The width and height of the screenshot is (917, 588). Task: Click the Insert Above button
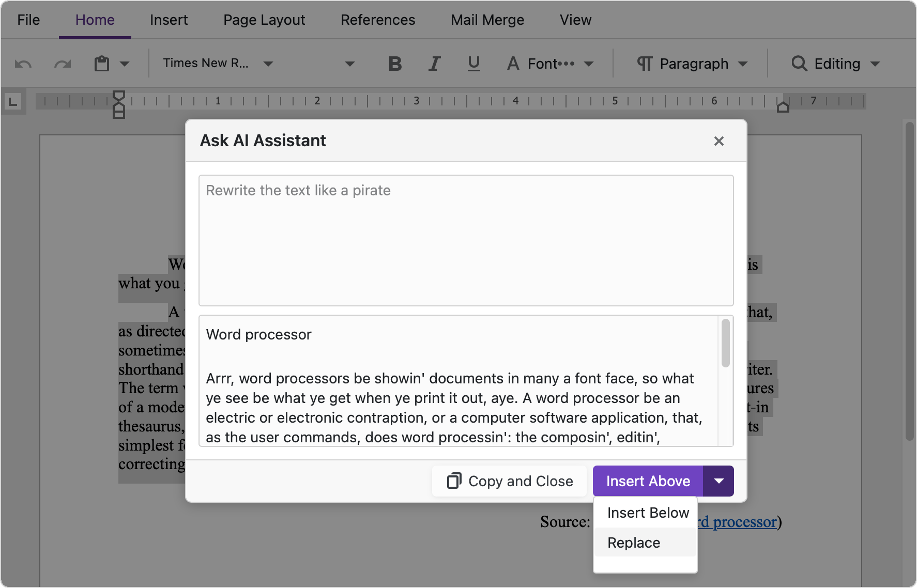click(648, 481)
